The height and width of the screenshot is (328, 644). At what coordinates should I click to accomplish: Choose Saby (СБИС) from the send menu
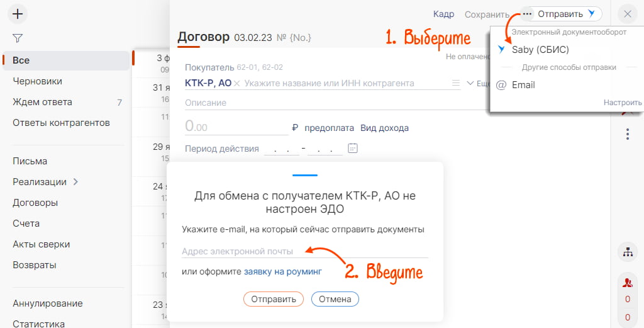pos(540,49)
